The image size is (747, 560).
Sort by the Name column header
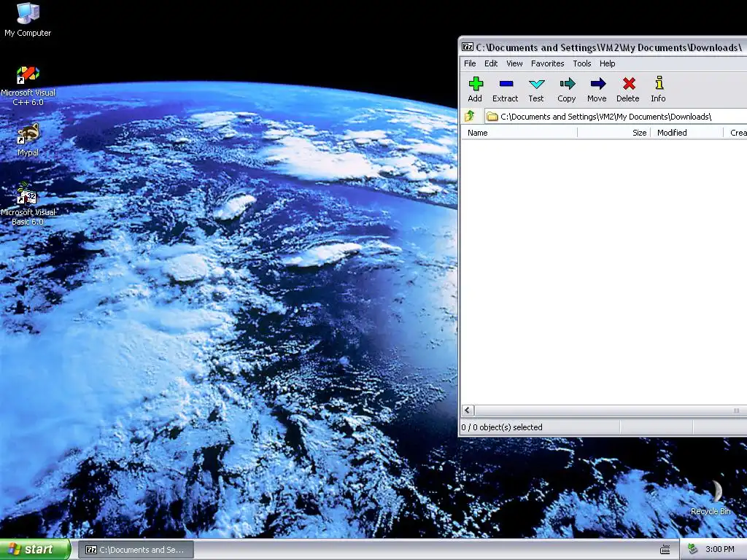click(x=519, y=133)
